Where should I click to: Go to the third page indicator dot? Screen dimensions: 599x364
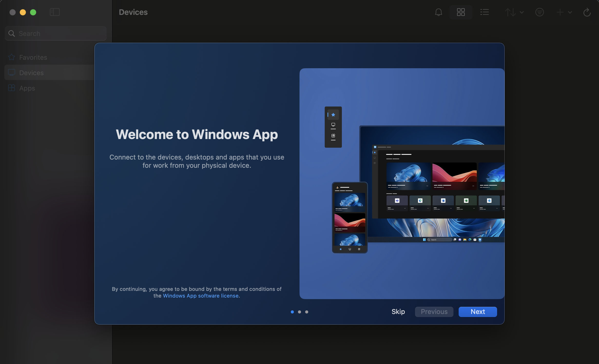[x=306, y=312]
